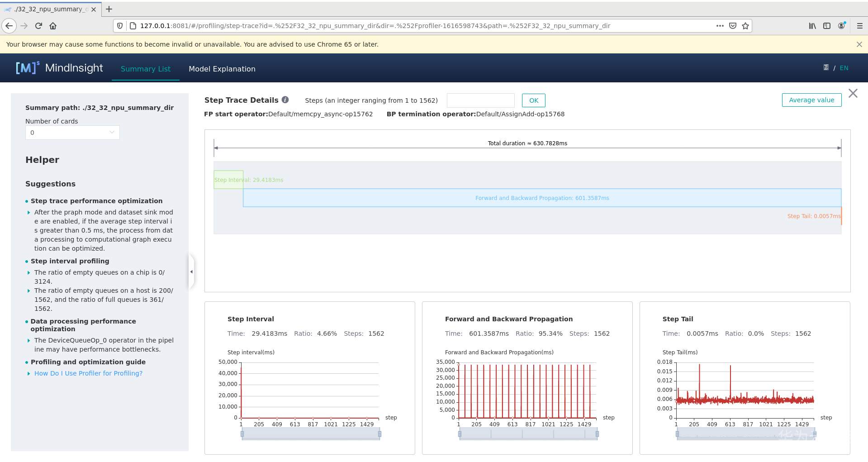
Task: Dismiss the browser warning banner
Action: click(x=859, y=44)
